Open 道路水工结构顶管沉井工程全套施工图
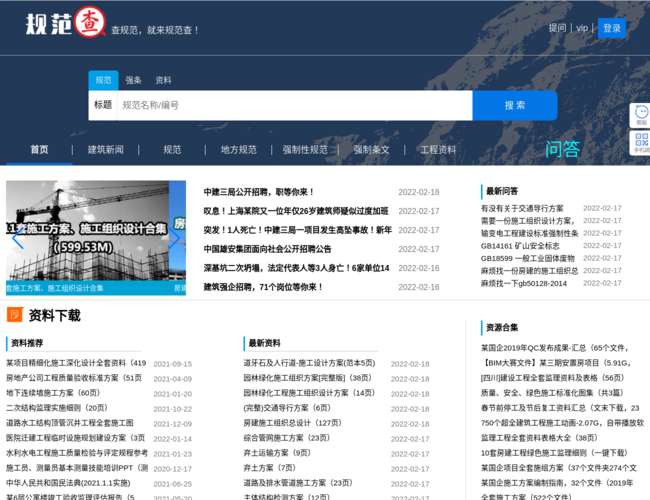This screenshot has width=650, height=500. [70, 423]
